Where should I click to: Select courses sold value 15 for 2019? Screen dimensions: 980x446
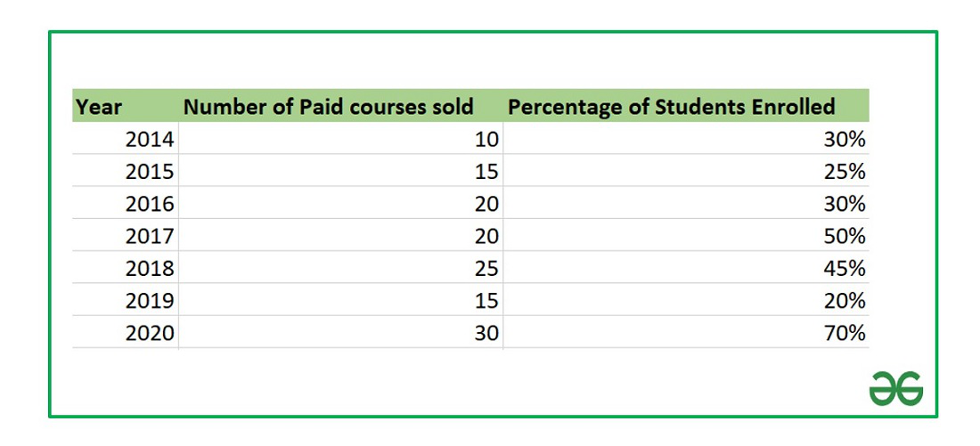click(487, 301)
